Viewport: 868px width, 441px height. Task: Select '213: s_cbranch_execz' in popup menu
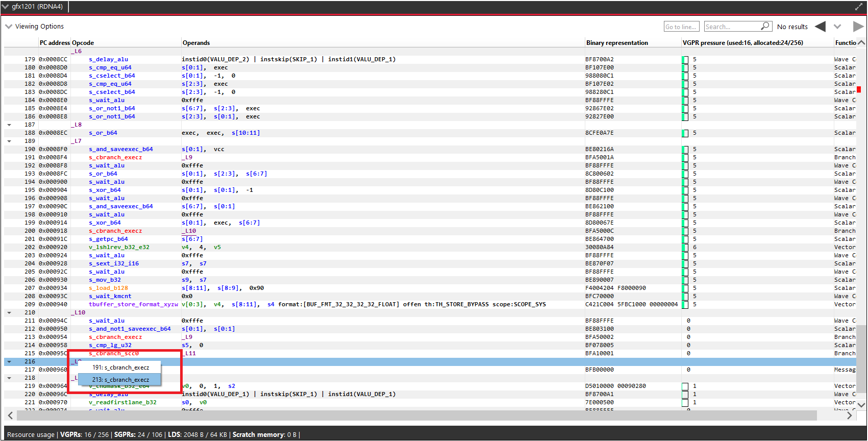point(120,380)
